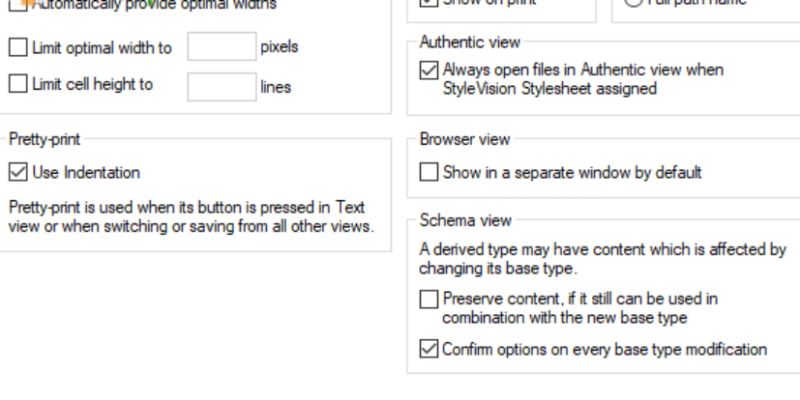
Task: Click the derived type description text
Action: (x=603, y=259)
